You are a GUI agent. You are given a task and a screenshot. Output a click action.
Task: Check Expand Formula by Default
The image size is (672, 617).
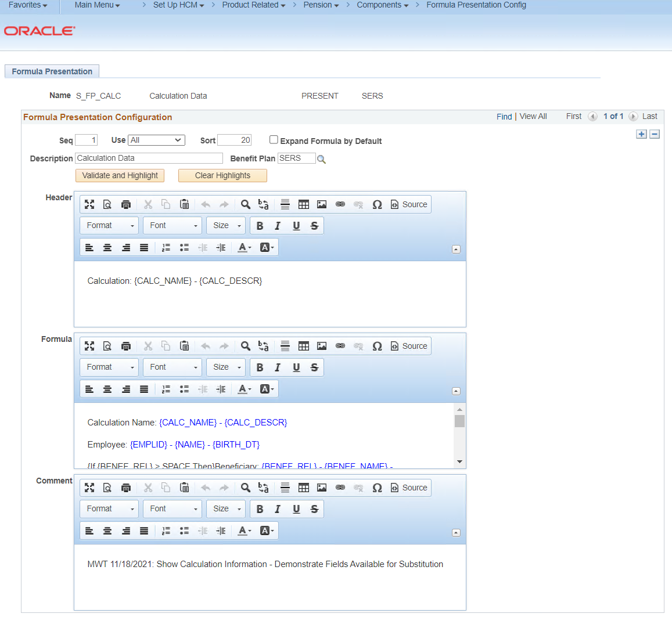(274, 139)
